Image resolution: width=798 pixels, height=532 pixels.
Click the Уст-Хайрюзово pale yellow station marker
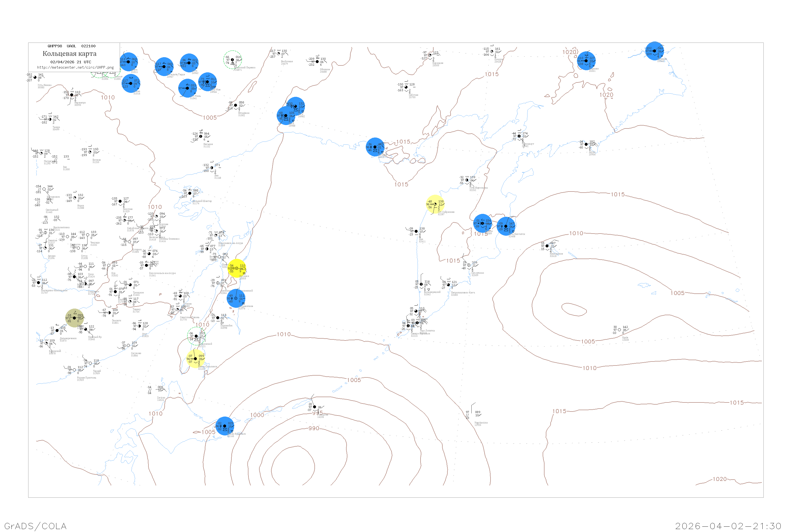(435, 204)
